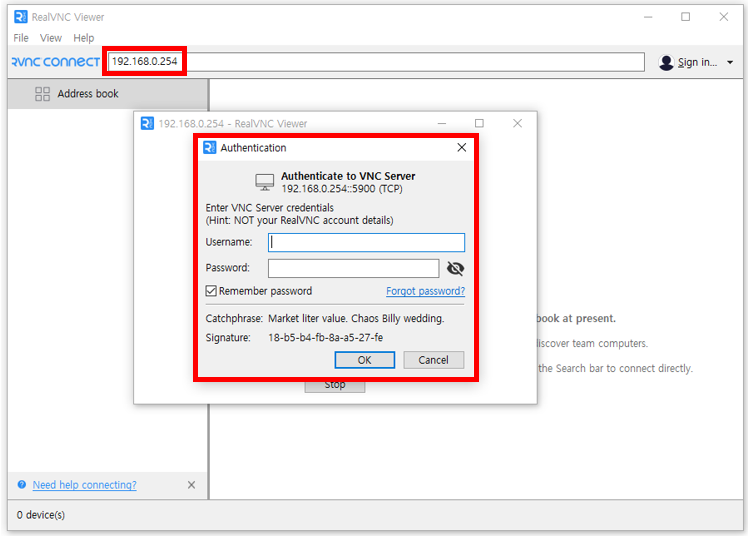751x537 pixels.
Task: Click the 192.168.0.254::5900 (TCP) server address text
Action: coord(341,189)
